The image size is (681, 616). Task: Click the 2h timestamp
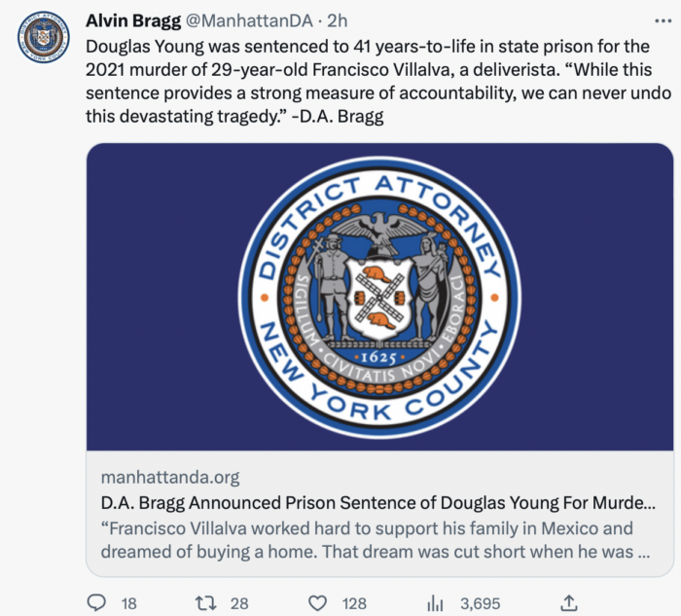coord(337,20)
